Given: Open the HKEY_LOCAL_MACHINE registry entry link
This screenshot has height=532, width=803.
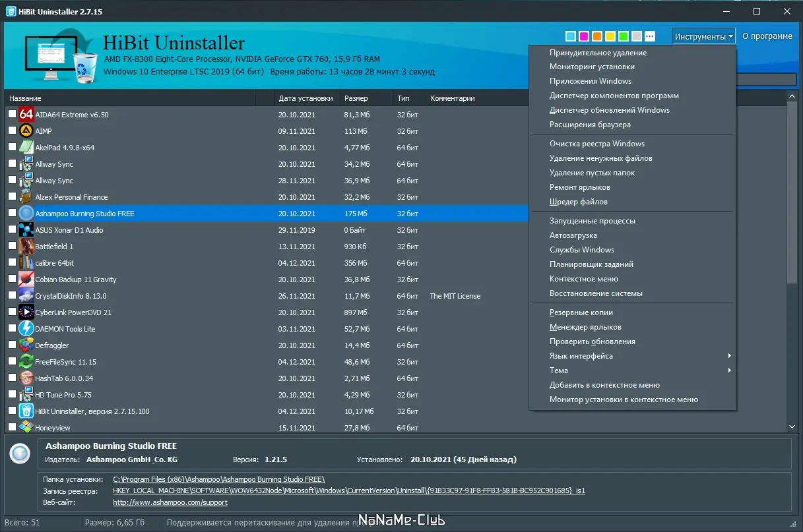Looking at the screenshot, I should [x=349, y=490].
